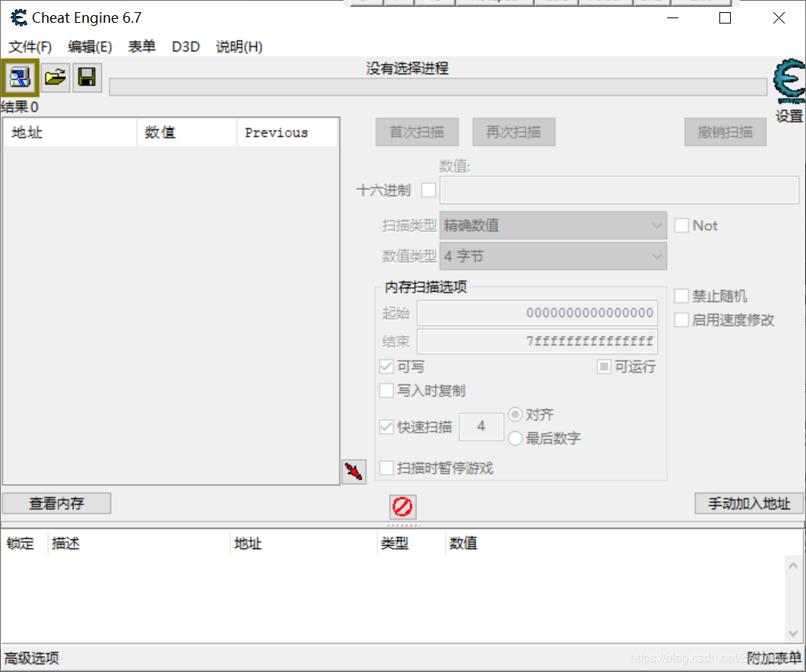Click the 起始 address field
806x672 pixels.
tap(537, 313)
